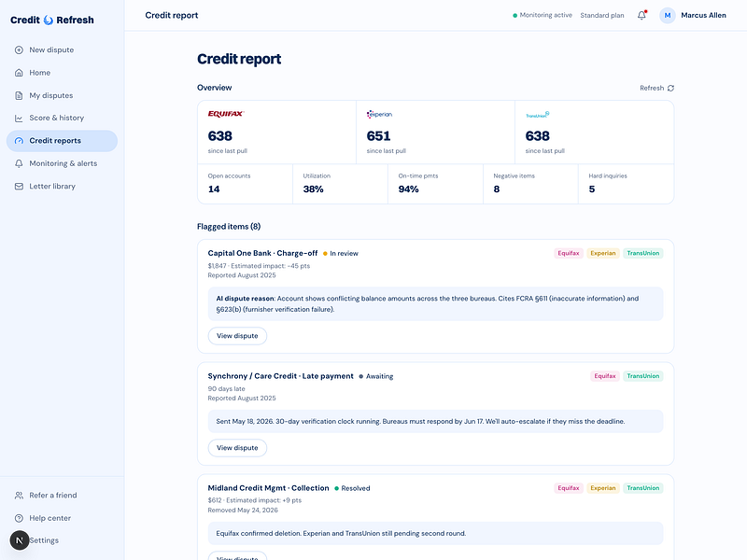747x560 pixels.
Task: Click Equifax tag on Capital One item
Action: 569,253
